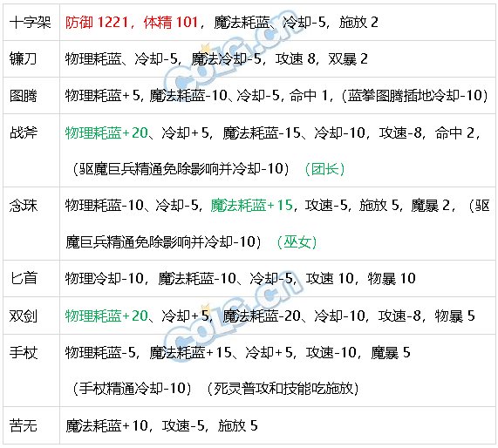Click 攻速-10 in 手杖 row

(331, 352)
